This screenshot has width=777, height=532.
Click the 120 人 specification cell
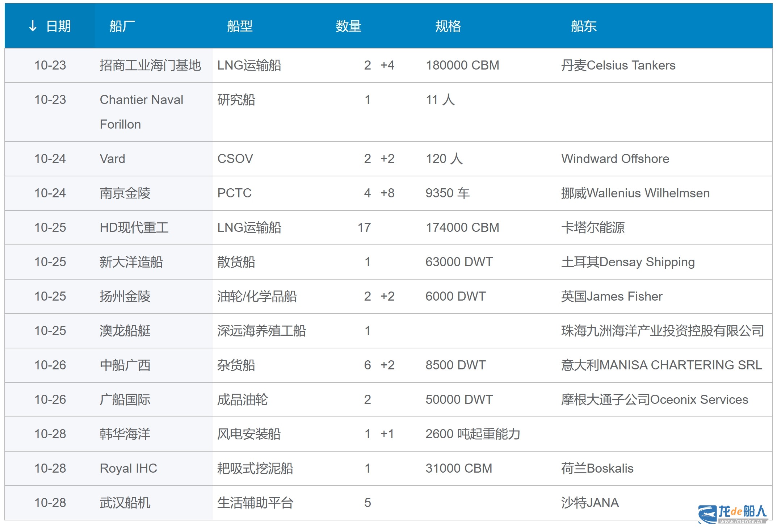[444, 159]
